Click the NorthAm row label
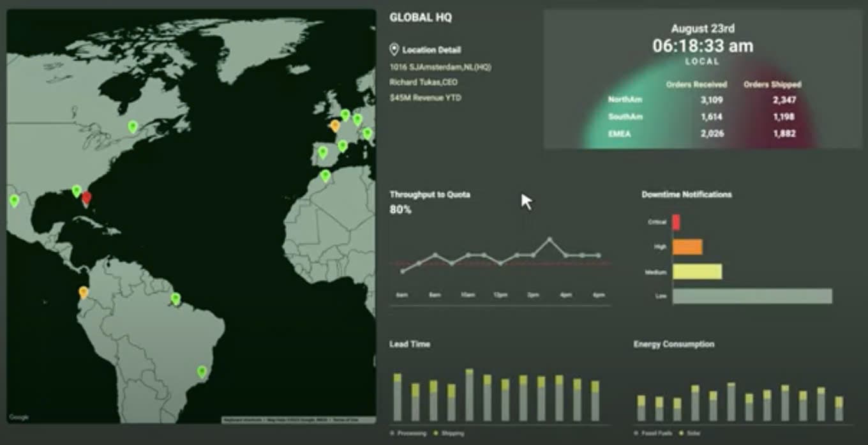Screen dimensions: 868x445 coord(625,100)
